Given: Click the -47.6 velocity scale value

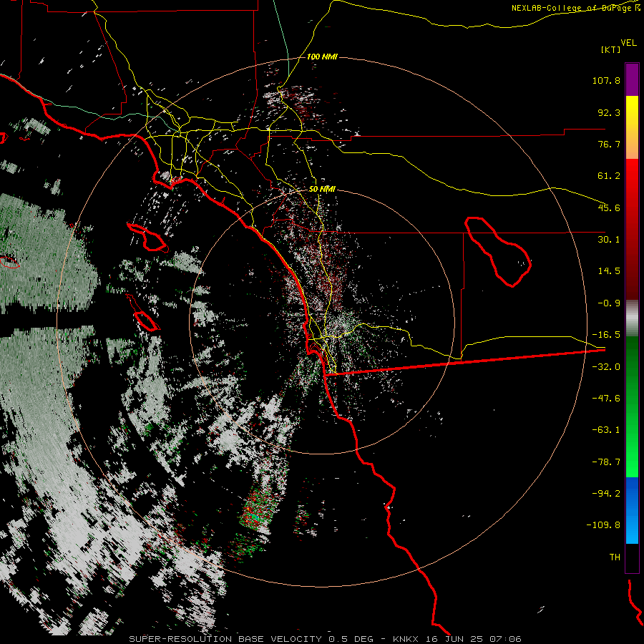Looking at the screenshot, I should [606, 399].
